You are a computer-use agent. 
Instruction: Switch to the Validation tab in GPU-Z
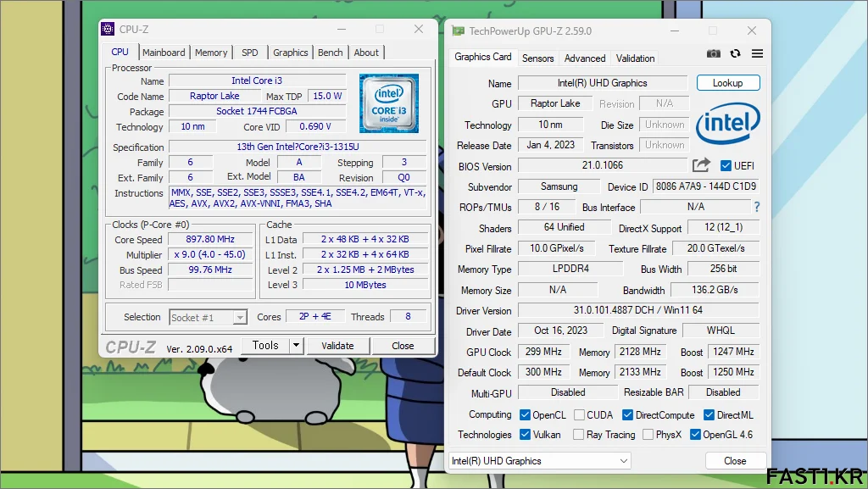coord(635,58)
